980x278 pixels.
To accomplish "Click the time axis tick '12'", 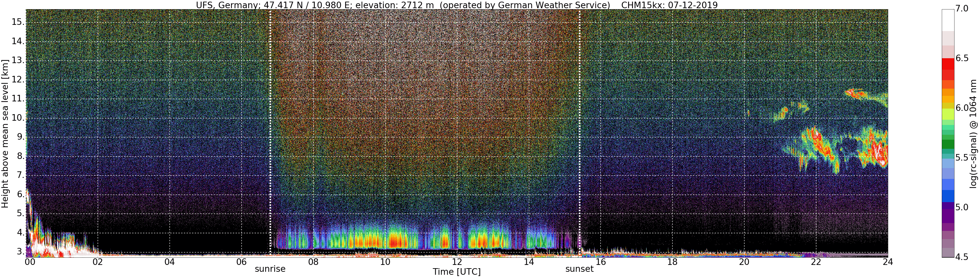I will point(457,262).
